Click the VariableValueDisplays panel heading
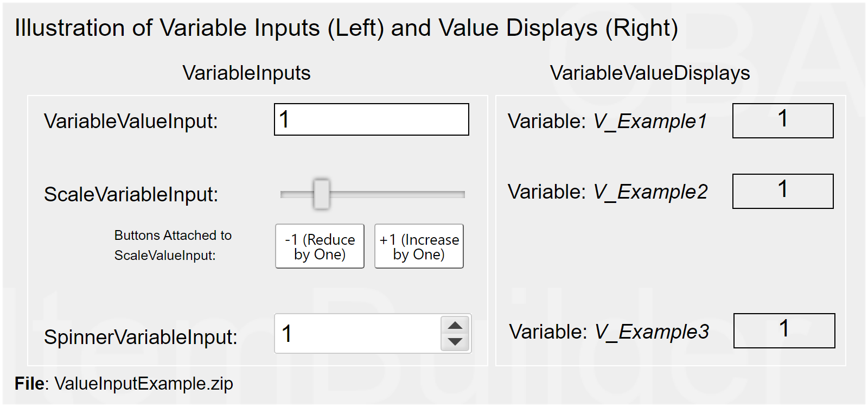 [x=650, y=73]
